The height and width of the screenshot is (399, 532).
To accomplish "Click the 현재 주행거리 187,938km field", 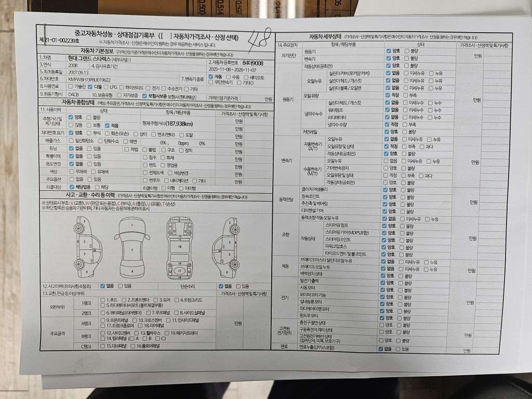I will (167, 124).
